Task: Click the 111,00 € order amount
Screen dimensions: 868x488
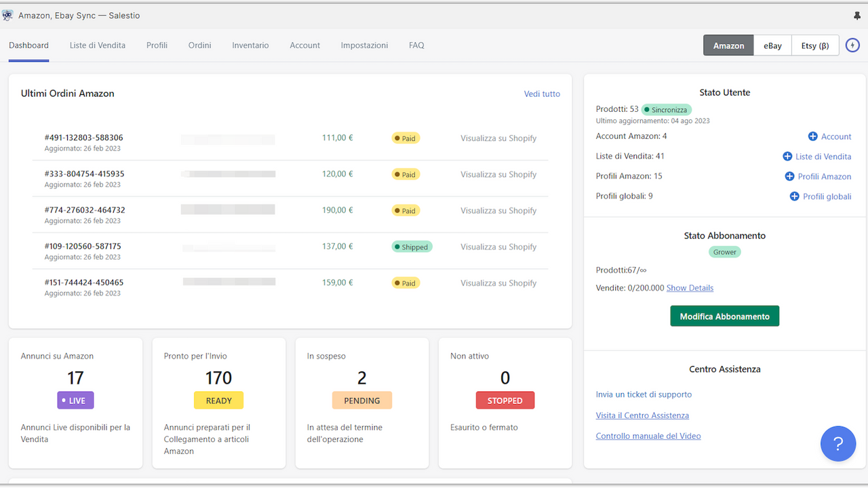Action: point(337,138)
